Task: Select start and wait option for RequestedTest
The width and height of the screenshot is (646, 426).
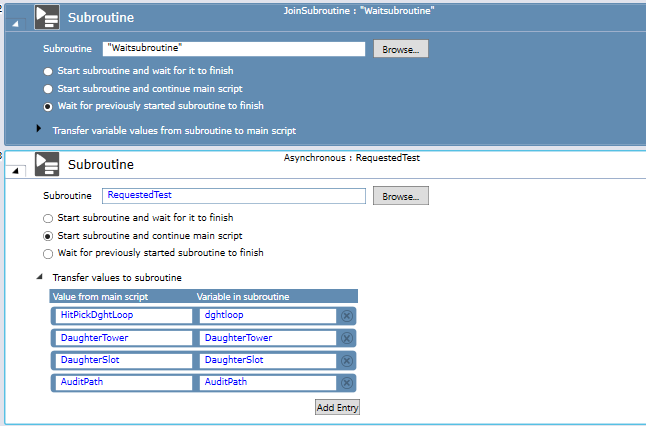Action: (x=48, y=218)
